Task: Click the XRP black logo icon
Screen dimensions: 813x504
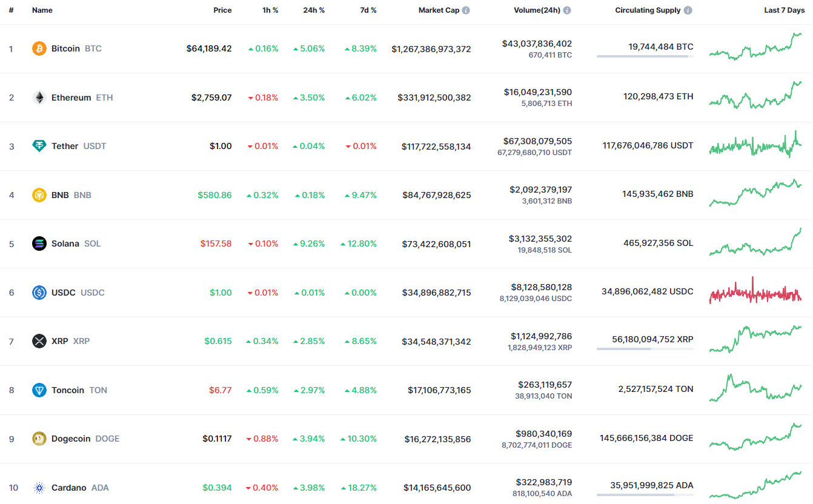Action: click(39, 341)
